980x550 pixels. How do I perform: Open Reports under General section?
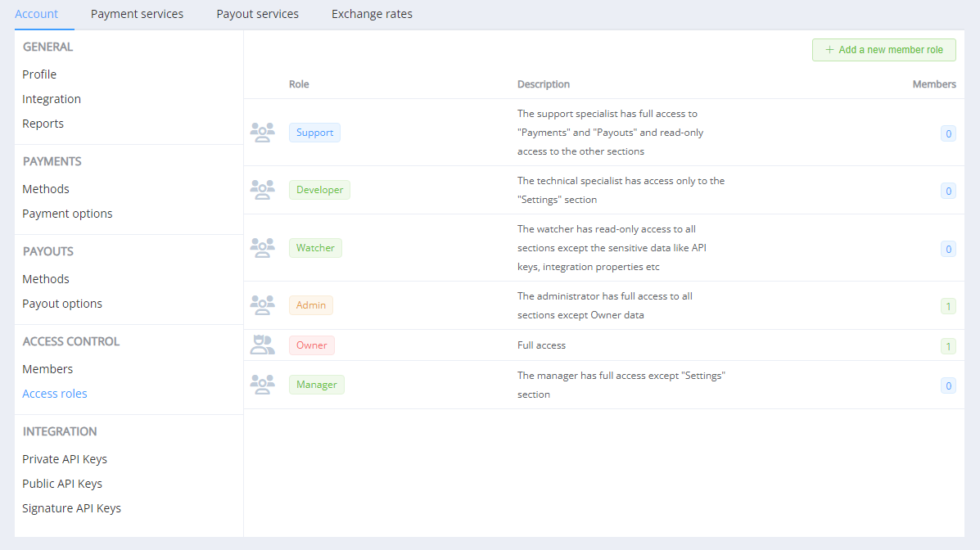tap(43, 124)
